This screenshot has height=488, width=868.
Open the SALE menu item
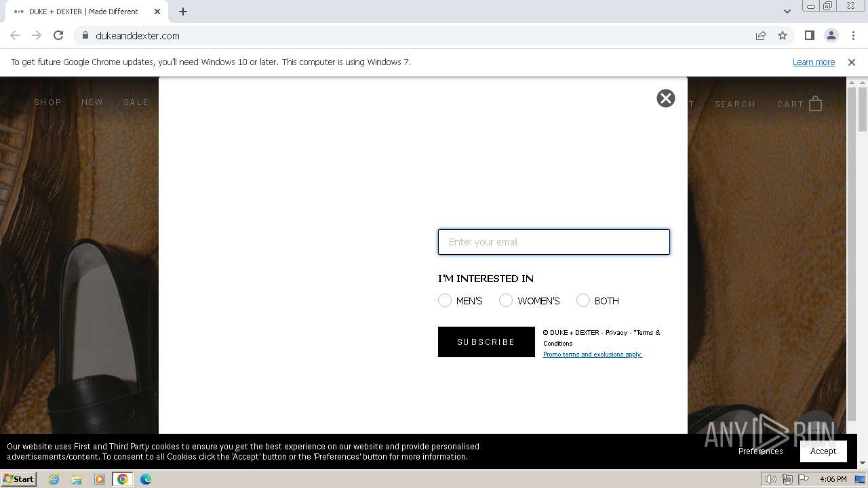(x=136, y=102)
